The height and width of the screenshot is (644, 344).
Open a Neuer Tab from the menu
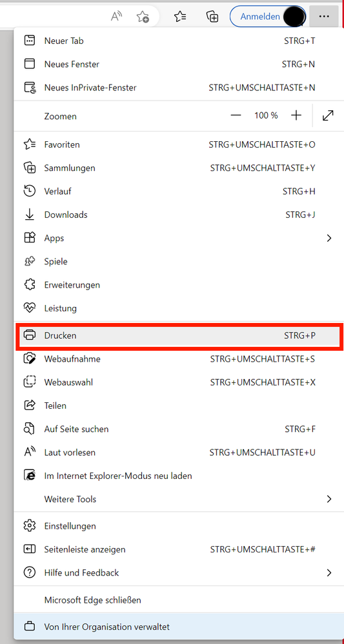point(179,41)
